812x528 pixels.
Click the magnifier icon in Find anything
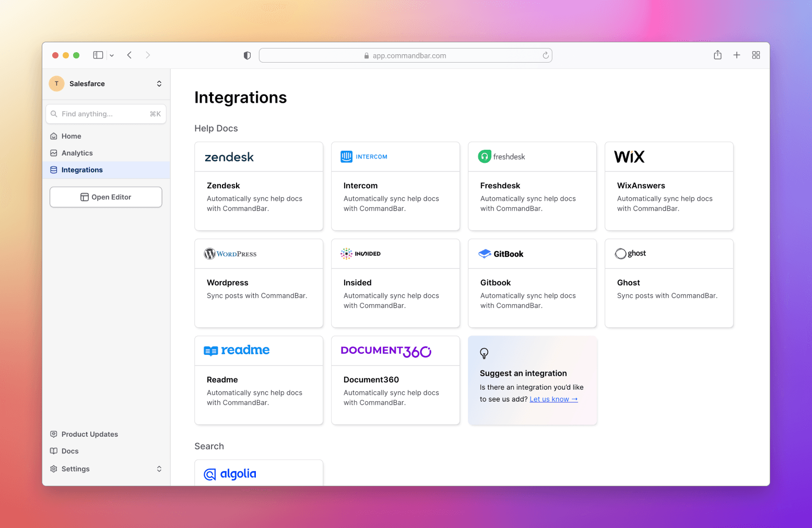click(54, 114)
